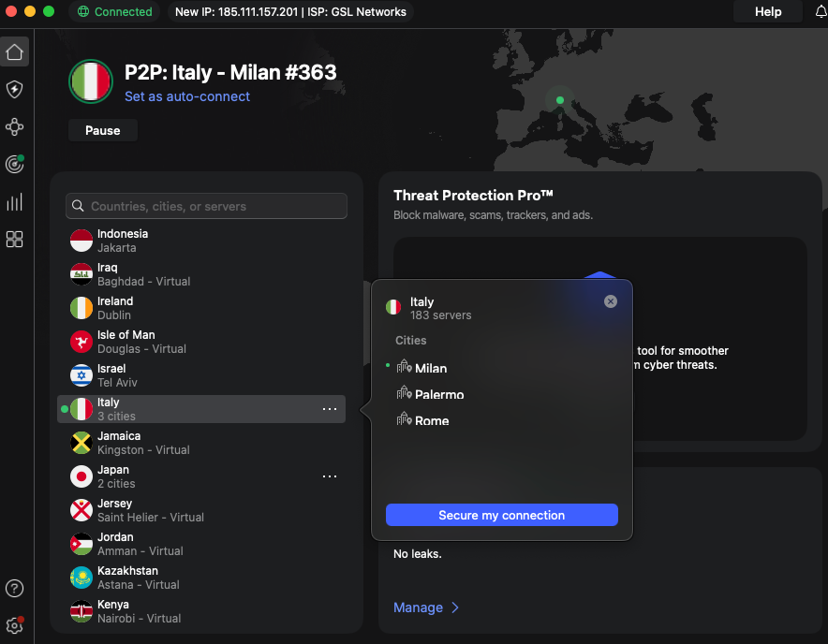The image size is (828, 644).
Task: Select Jordan Amman - Virtual row
Action: tap(201, 544)
